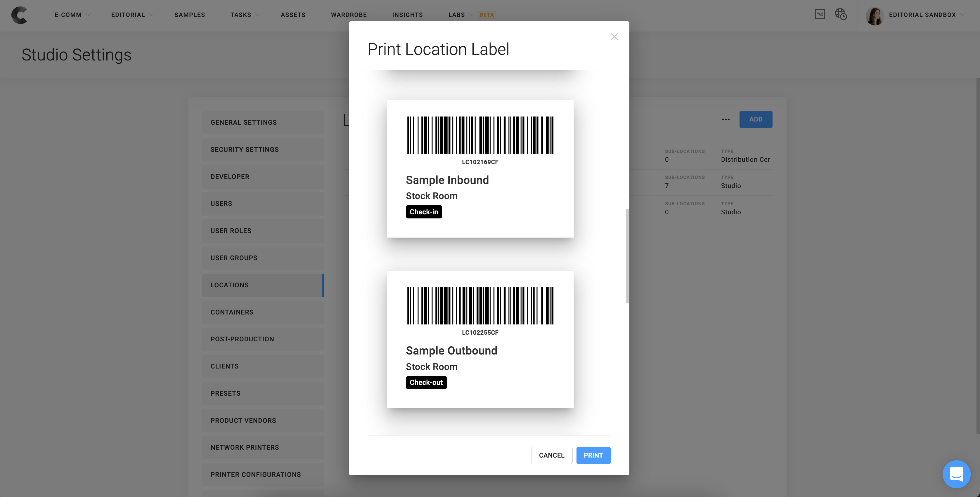Click the user profile avatar icon
Screen dimensions: 980x497
[x=874, y=15]
